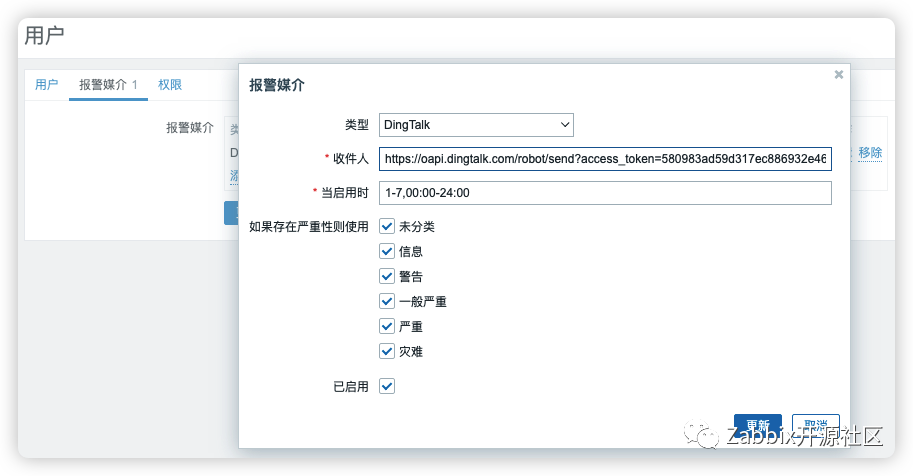Screen dimensions: 913x476
Task: Toggle the 已启用 checkbox
Action: tap(387, 386)
